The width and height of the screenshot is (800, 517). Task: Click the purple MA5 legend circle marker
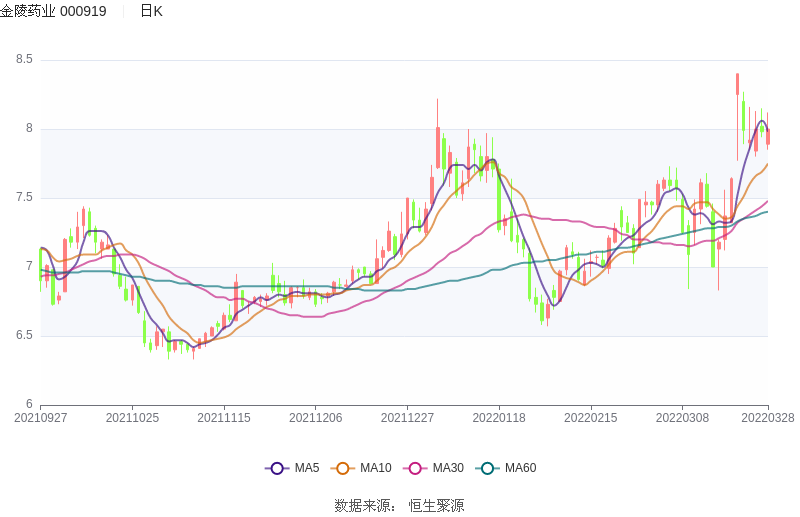pos(277,468)
